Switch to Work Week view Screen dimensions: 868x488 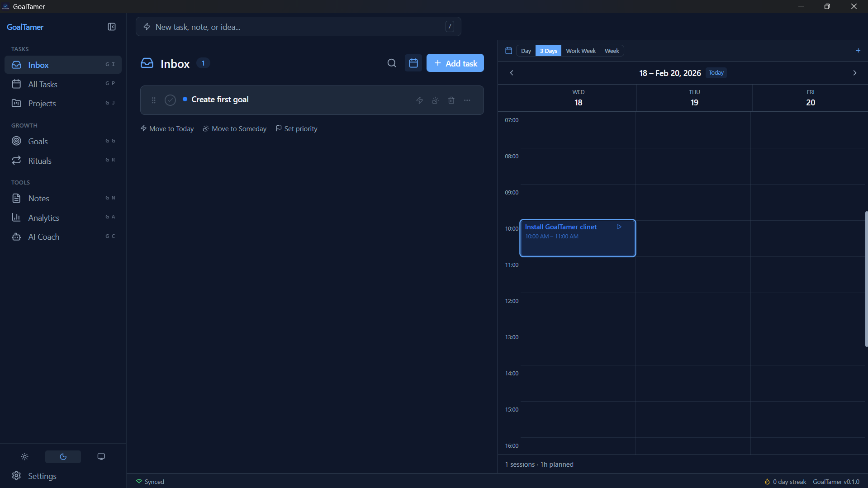580,51
